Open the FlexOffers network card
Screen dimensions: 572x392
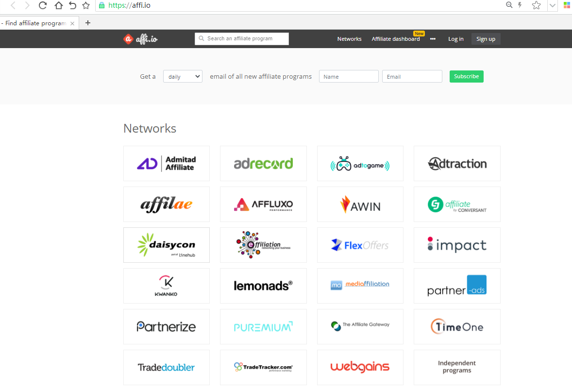tap(360, 245)
